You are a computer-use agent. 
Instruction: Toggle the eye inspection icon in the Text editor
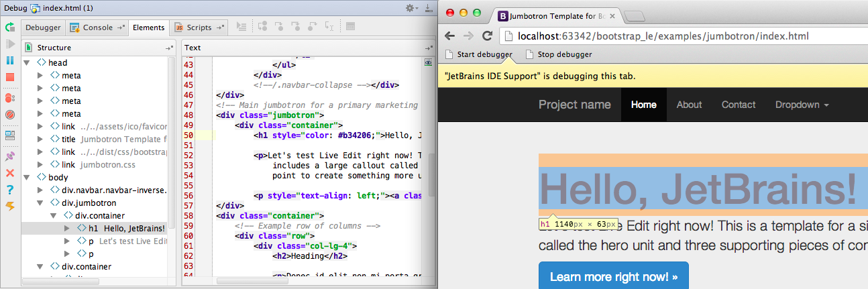[x=429, y=62]
